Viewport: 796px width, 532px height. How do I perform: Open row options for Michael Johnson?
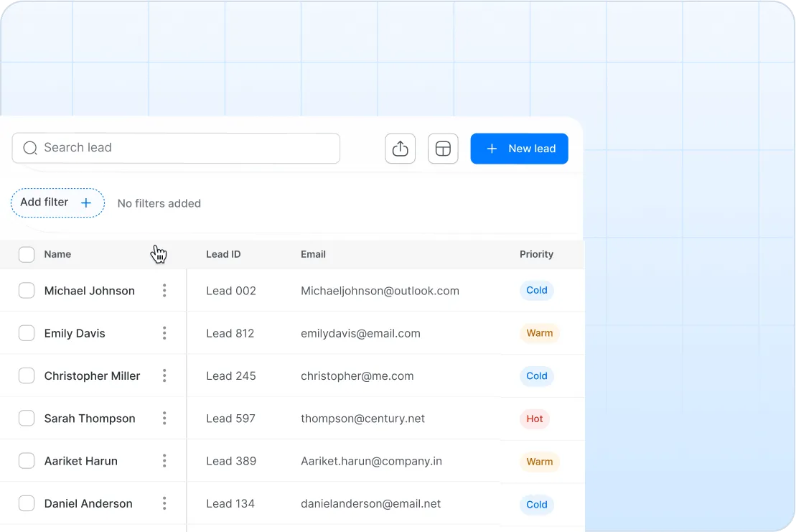164,290
